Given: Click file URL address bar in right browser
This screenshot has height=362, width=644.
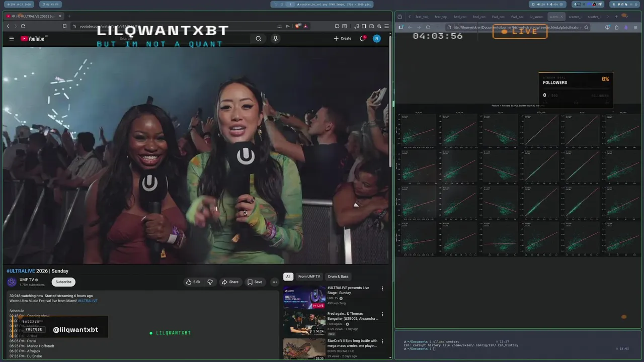Looking at the screenshot, I should tap(517, 28).
